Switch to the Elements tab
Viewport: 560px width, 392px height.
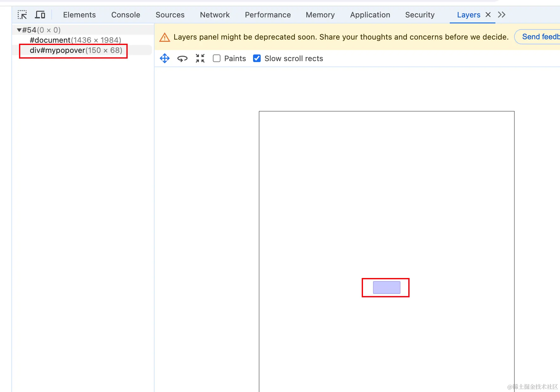[x=79, y=15]
